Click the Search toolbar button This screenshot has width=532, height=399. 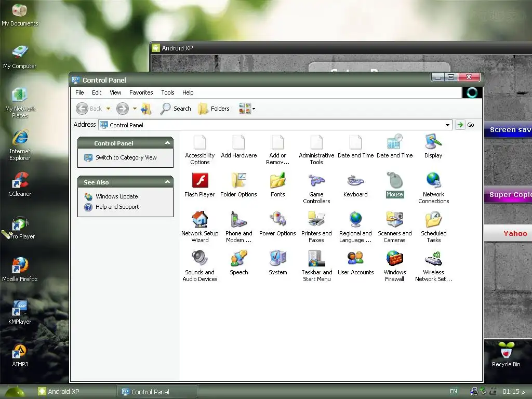coord(176,109)
